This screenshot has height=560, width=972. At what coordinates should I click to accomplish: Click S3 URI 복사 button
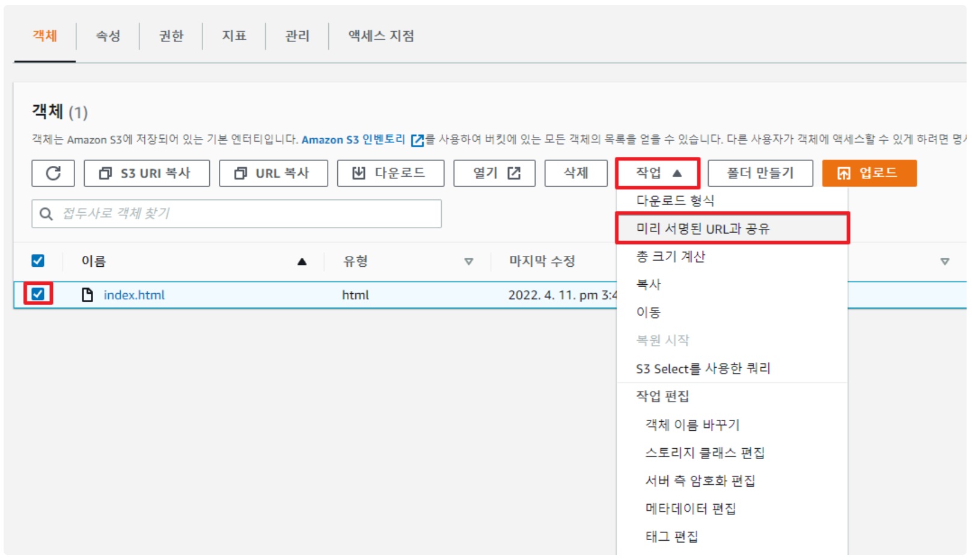coord(147,173)
